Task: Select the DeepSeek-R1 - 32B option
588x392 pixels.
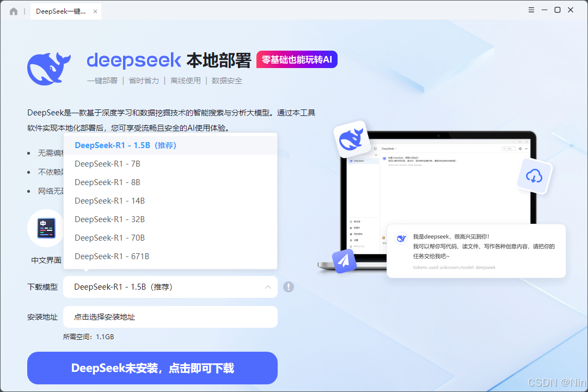Action: pyautogui.click(x=170, y=219)
